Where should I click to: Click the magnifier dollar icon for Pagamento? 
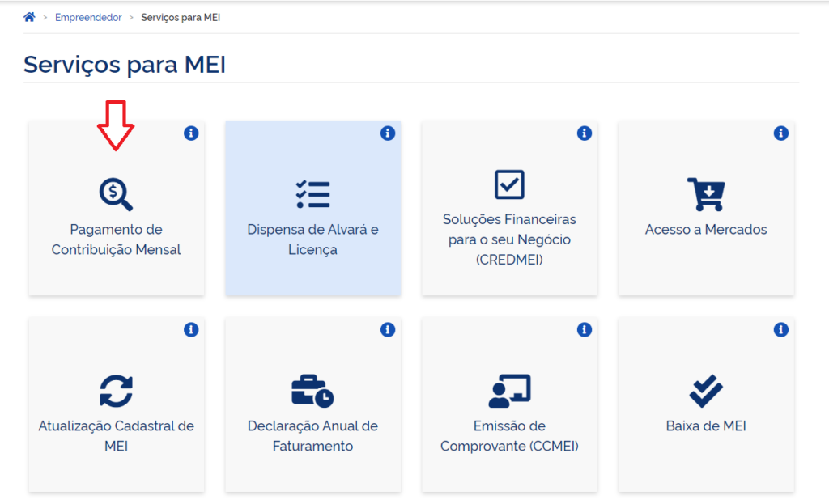116,194
